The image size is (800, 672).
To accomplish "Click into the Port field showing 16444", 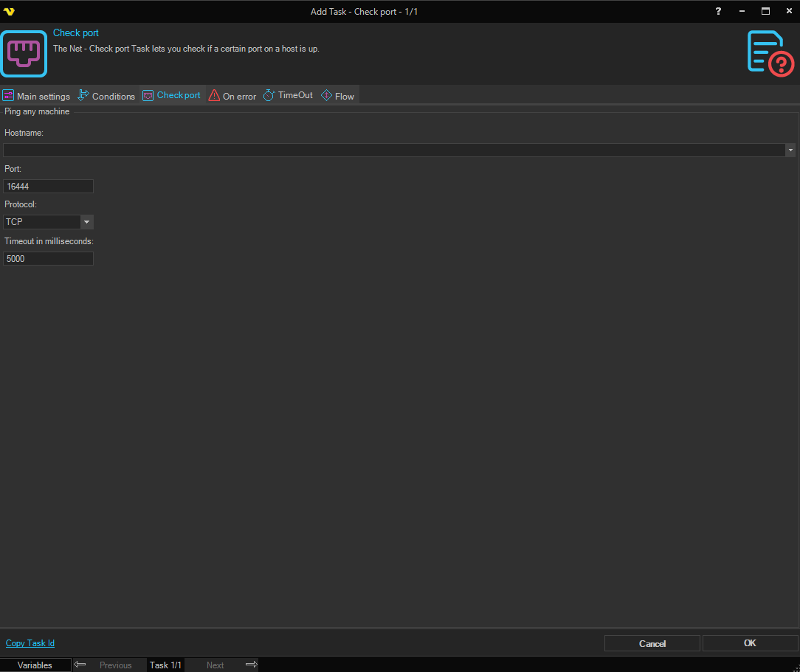I will 48,187.
